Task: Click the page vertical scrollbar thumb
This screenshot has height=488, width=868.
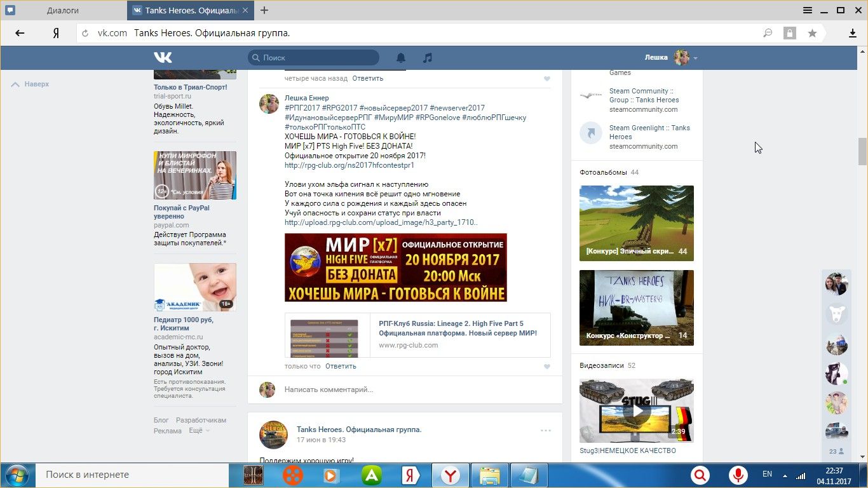Action: coord(862,151)
